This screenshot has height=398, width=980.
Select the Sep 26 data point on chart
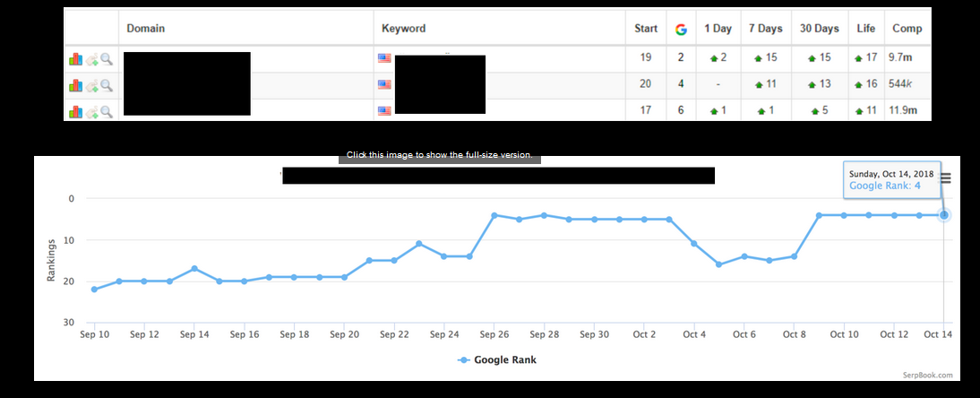[494, 215]
